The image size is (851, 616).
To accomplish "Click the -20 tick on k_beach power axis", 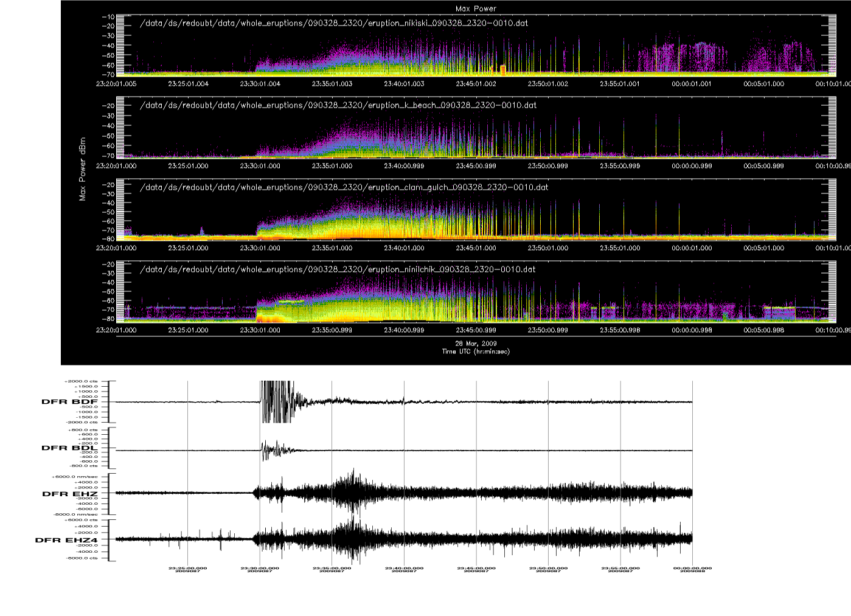I will (x=109, y=106).
